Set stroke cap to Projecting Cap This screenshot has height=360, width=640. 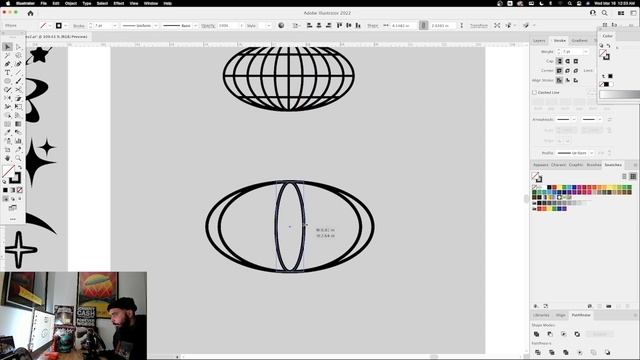pyautogui.click(x=576, y=61)
